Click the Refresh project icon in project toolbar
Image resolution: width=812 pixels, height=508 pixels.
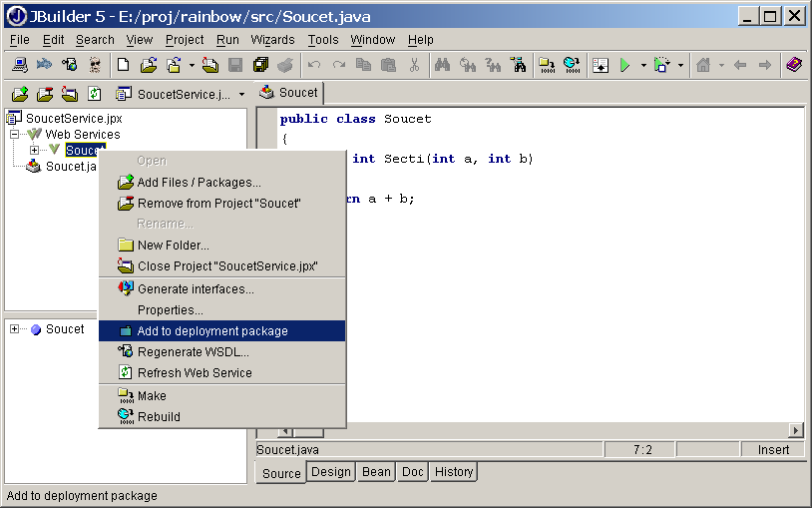(x=95, y=94)
